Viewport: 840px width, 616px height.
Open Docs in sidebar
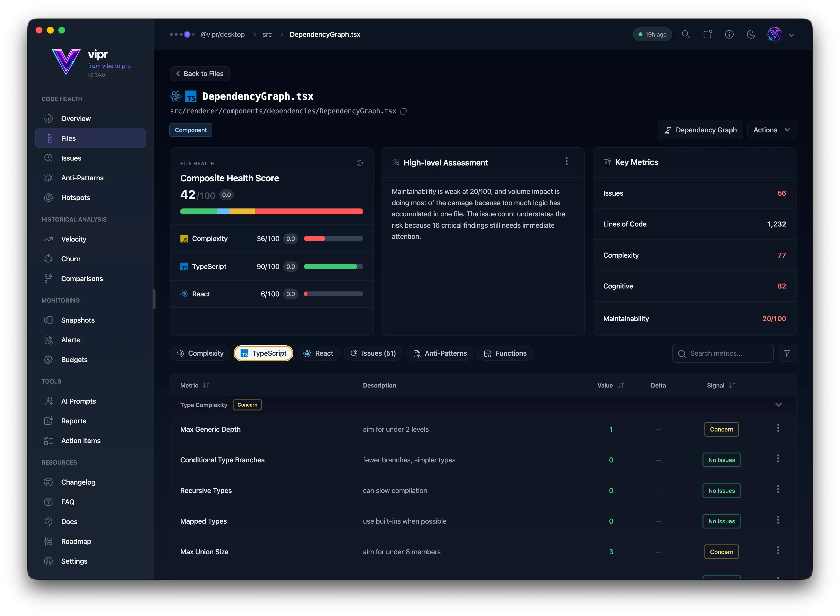click(91, 522)
